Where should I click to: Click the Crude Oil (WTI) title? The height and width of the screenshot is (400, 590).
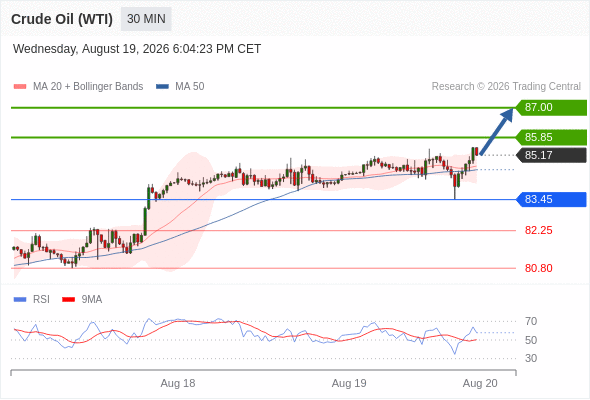(62, 19)
